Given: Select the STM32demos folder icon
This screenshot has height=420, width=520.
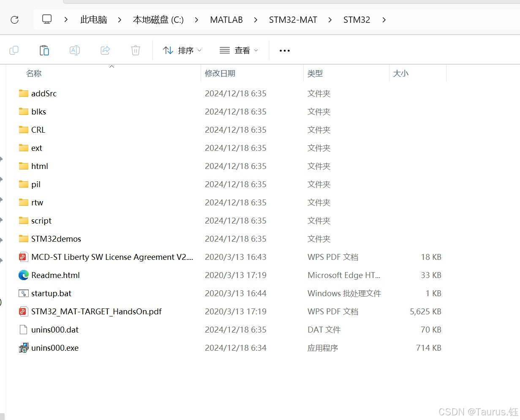Looking at the screenshot, I should 24,239.
